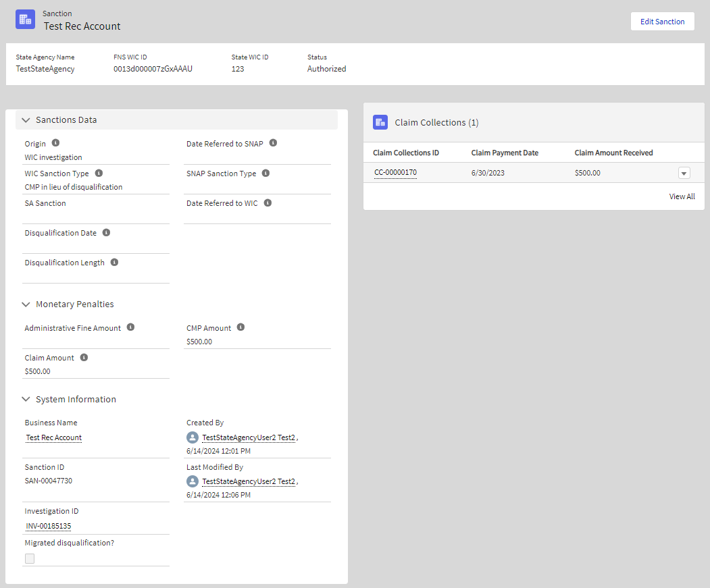
Task: Collapse the System Information section
Action: pos(26,400)
